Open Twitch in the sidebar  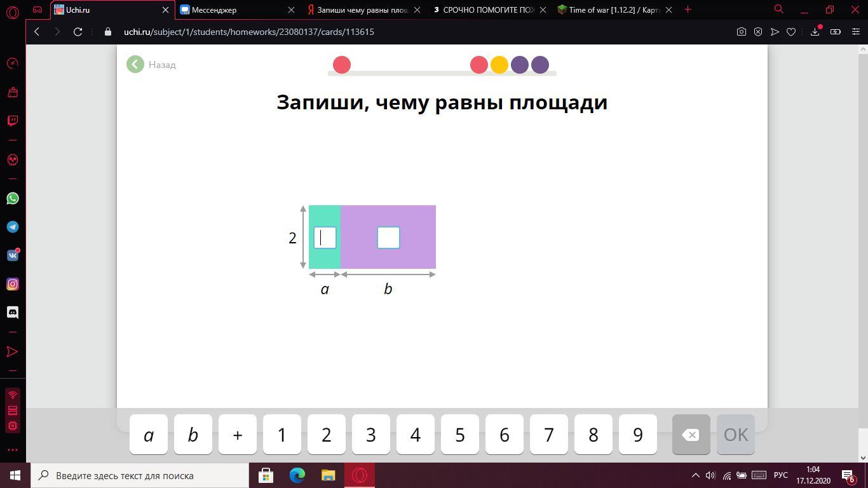(13, 121)
